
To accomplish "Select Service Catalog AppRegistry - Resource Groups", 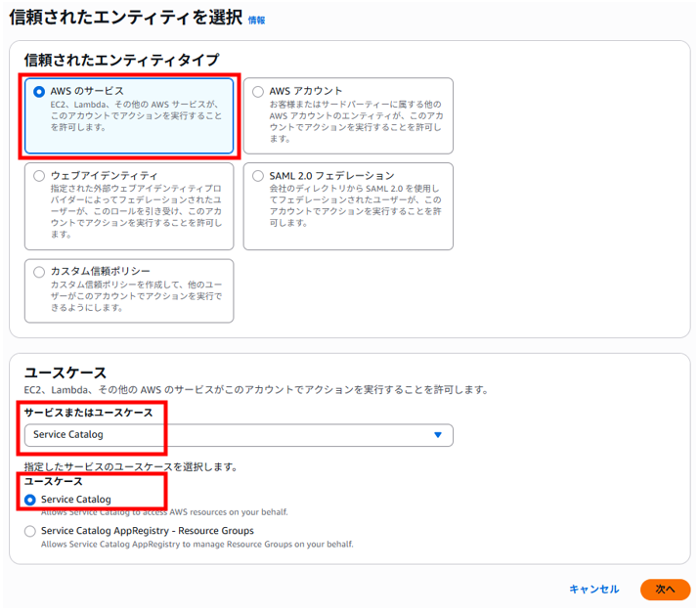I will (30, 532).
